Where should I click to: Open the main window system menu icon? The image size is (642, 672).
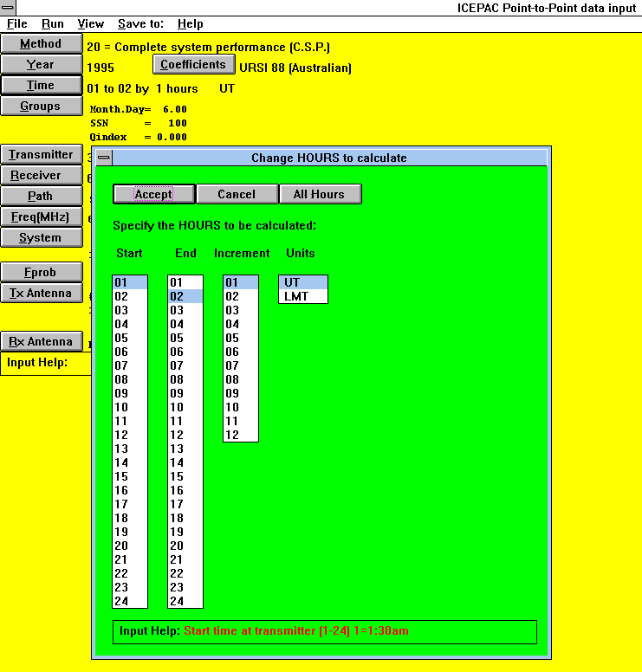[8, 8]
